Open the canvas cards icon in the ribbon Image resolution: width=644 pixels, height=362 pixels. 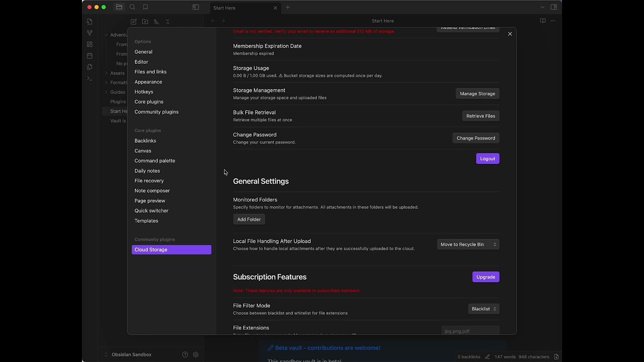(89, 44)
